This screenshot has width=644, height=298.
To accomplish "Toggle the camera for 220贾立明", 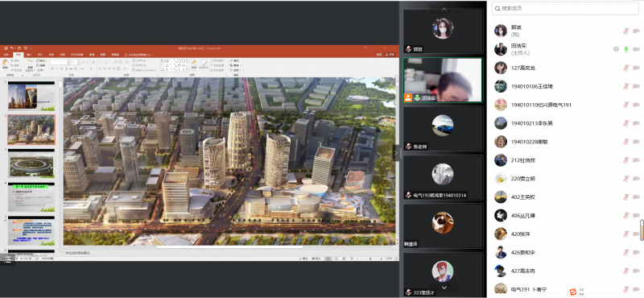I will coord(636,178).
